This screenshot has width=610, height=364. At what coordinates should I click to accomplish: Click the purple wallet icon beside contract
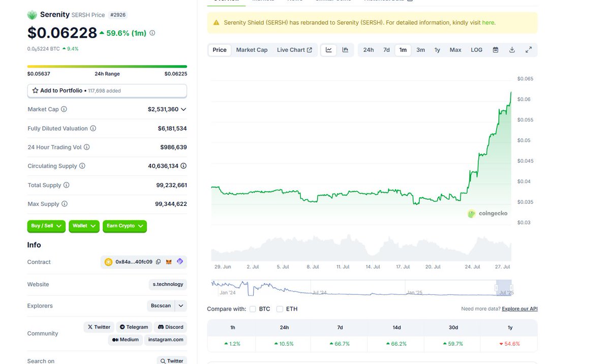click(x=180, y=262)
